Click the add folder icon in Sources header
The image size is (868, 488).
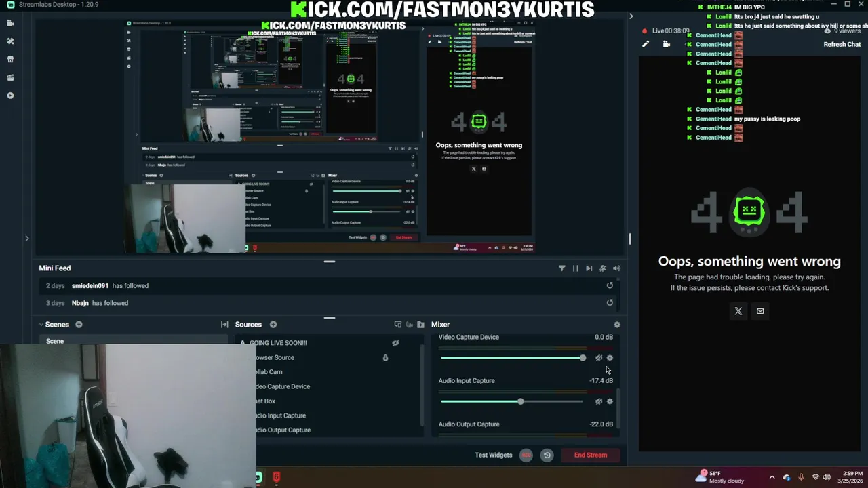pos(420,325)
